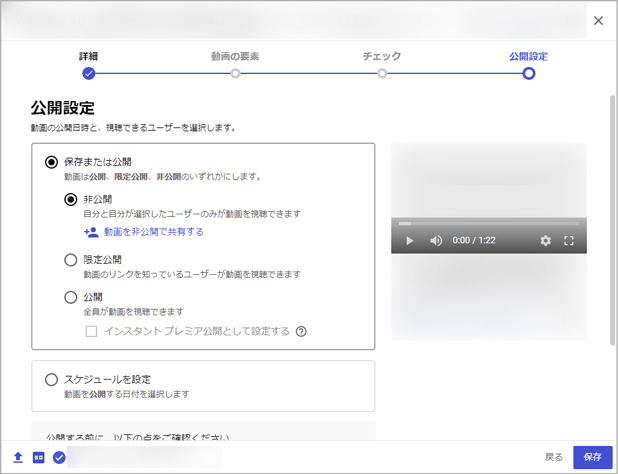Click the text 全員が動画を視聴できます

pyautogui.click(x=134, y=312)
